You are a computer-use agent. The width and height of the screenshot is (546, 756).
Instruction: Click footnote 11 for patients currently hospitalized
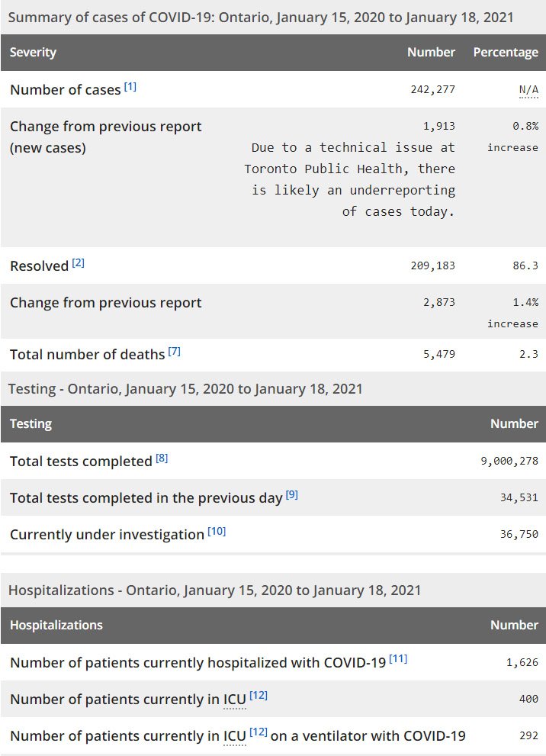point(398,659)
